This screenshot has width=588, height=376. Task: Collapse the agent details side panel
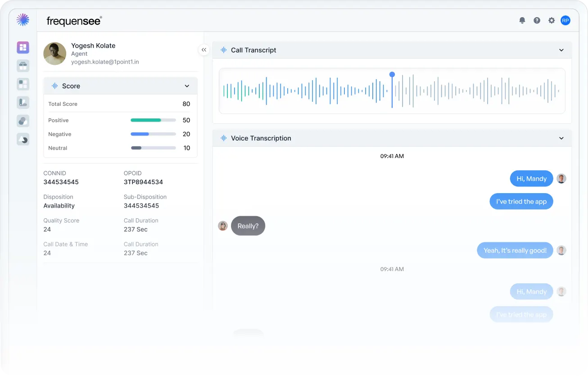(x=204, y=50)
